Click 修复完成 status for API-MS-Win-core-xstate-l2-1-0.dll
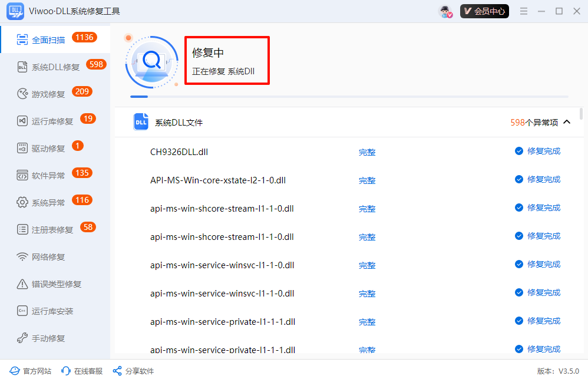Viewport: 588px width, 382px height. tap(543, 179)
